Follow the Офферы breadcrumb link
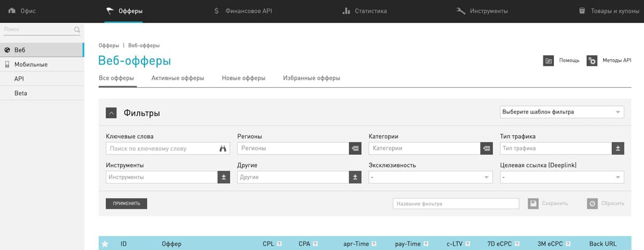The width and height of the screenshot is (644, 250). tap(109, 46)
